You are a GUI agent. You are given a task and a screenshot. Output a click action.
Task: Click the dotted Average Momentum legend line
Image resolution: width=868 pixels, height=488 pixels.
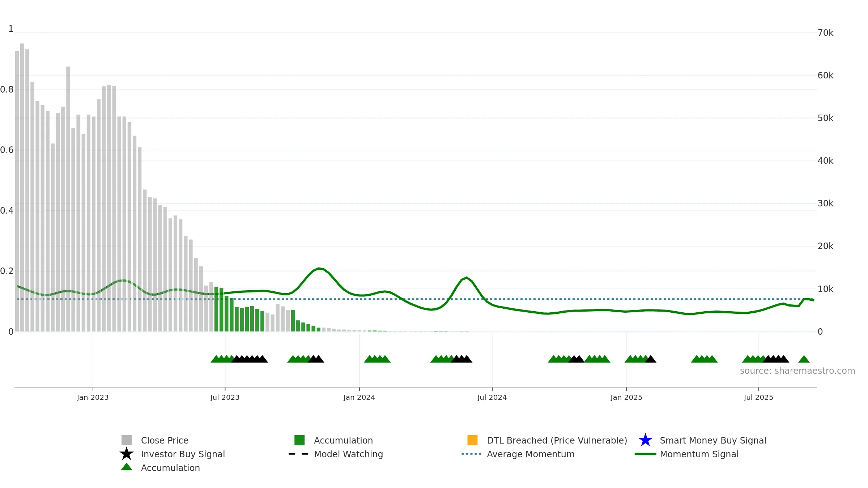(x=471, y=454)
